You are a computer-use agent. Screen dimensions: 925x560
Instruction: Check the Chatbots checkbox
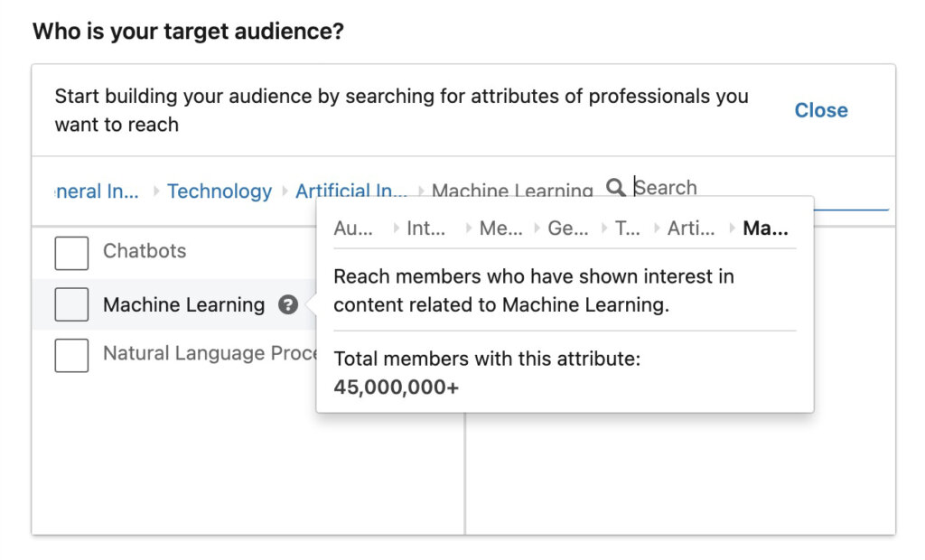tap(71, 254)
